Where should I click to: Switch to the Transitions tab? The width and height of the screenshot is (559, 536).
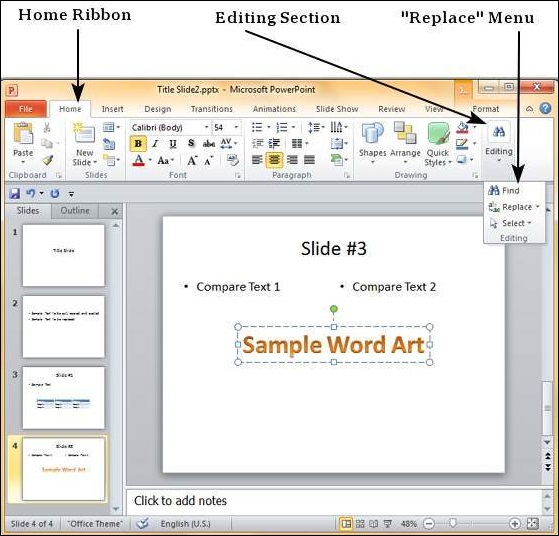click(211, 109)
